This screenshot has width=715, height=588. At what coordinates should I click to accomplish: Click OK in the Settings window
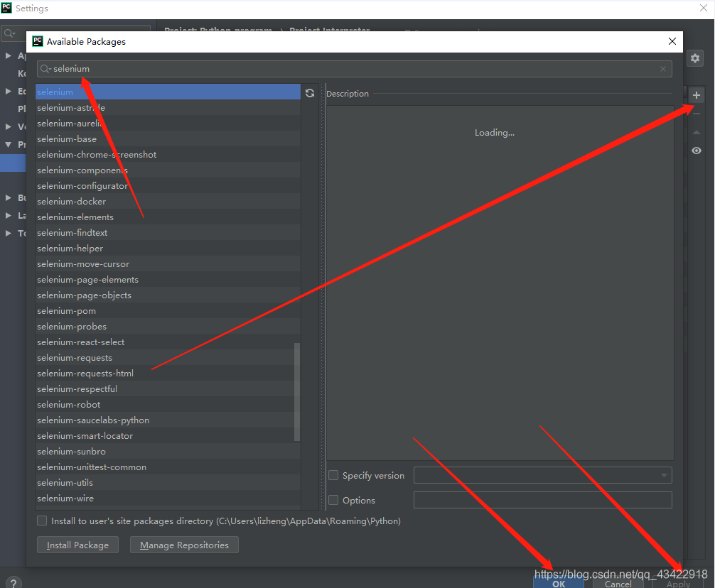pos(559,584)
